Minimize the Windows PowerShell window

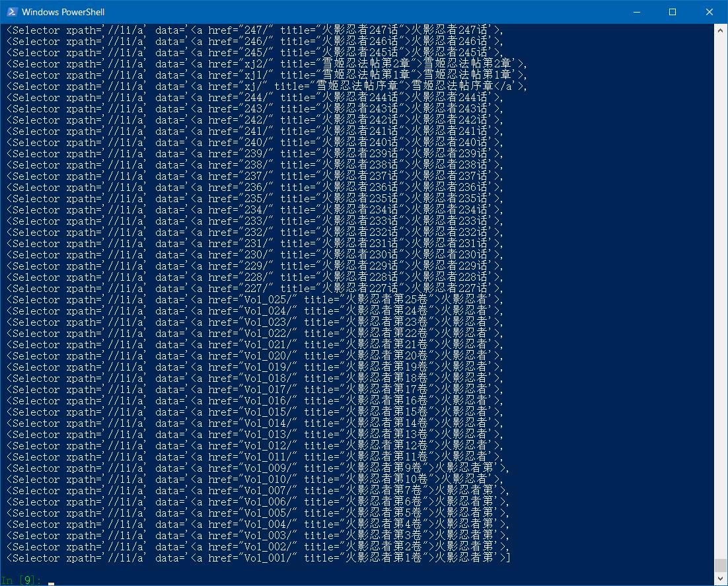pyautogui.click(x=637, y=12)
